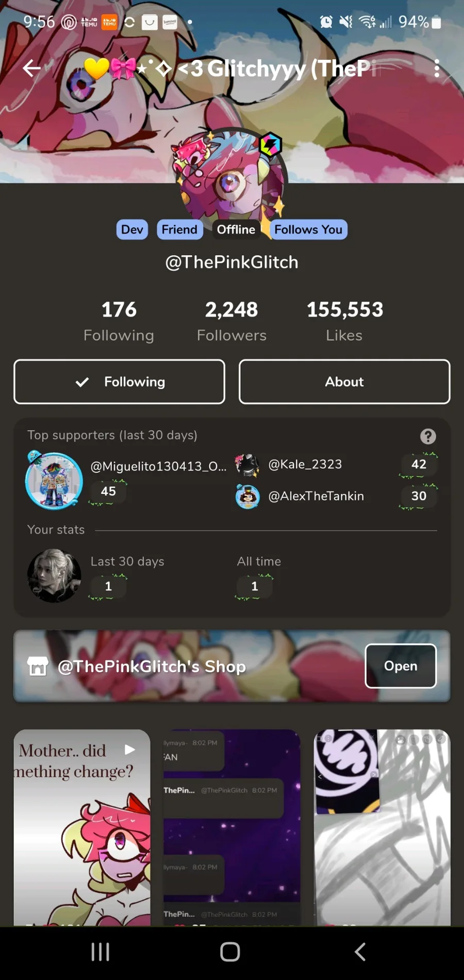464x980 pixels.
Task: Open @Kale_2323 supporter profile
Action: pyautogui.click(x=305, y=464)
